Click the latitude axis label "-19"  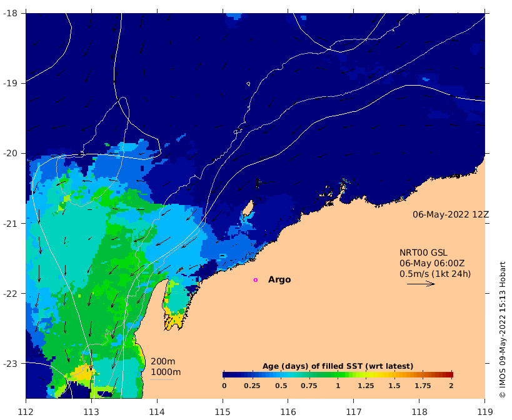pyautogui.click(x=10, y=83)
